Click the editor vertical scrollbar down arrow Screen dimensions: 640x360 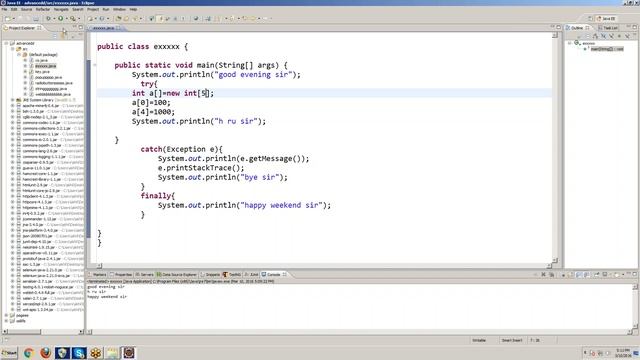pos(555,260)
